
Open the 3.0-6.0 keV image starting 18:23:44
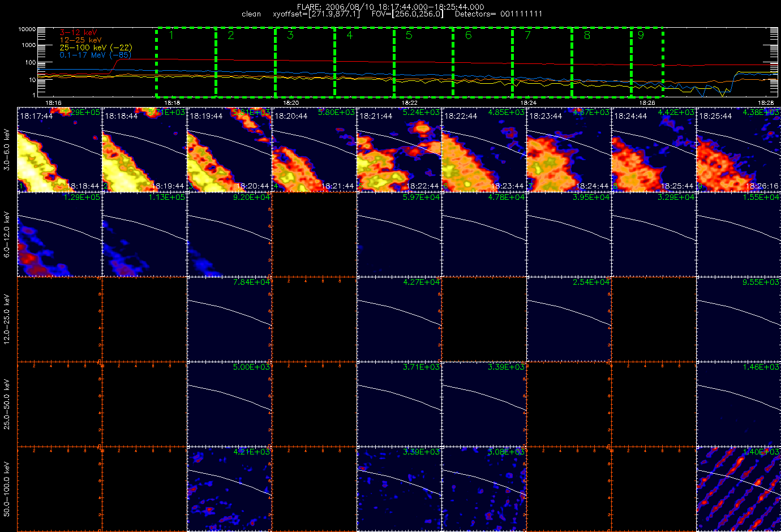coord(569,149)
